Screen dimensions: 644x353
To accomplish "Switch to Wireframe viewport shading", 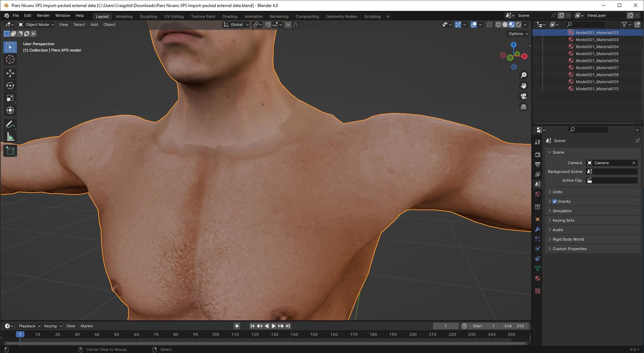I will (x=498, y=25).
